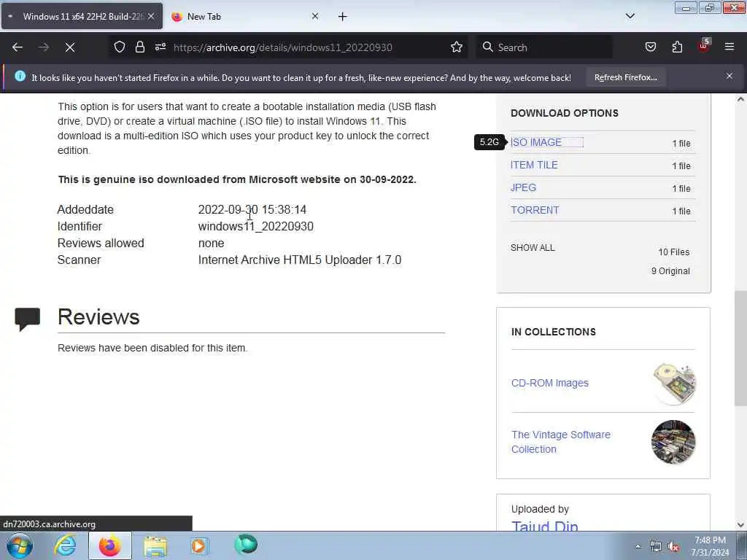This screenshot has height=560, width=747.
Task: Open the TORRENT download link
Action: 535,210
